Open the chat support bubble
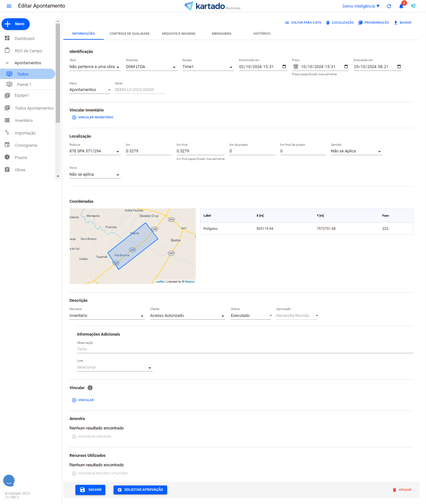This screenshot has width=426, height=504. coord(9,480)
